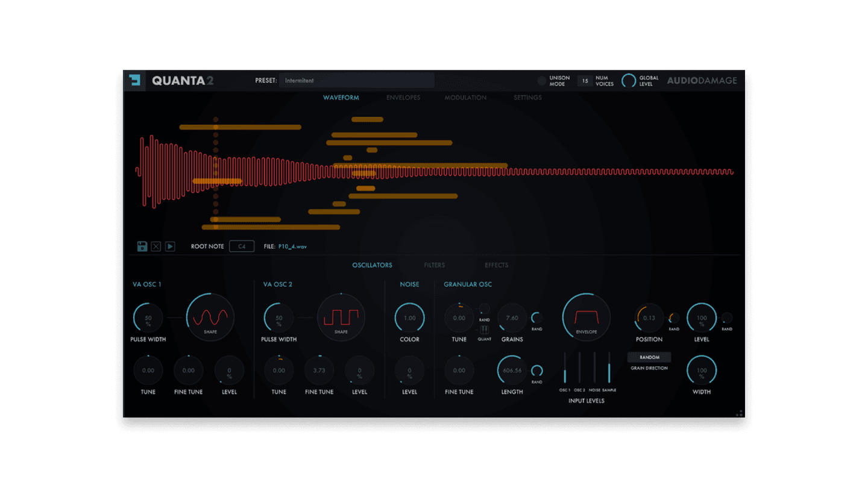
Task: Click the VA OSC 2 Pulse Width knob
Action: pyautogui.click(x=279, y=318)
